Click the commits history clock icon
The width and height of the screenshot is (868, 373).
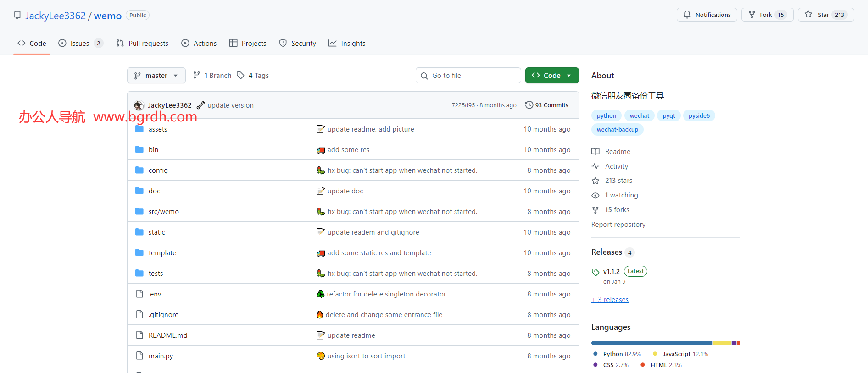(529, 105)
